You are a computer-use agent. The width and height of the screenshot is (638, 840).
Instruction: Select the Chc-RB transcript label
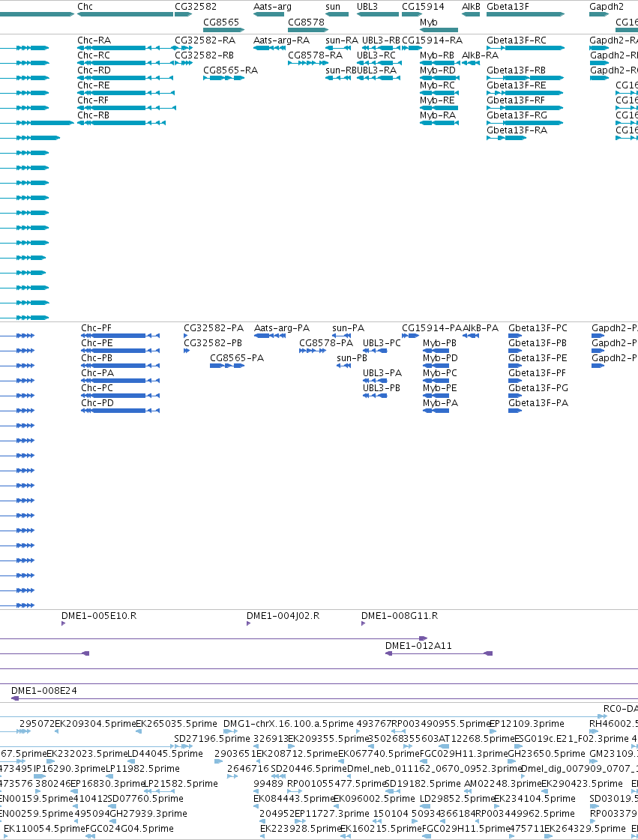tap(93, 115)
